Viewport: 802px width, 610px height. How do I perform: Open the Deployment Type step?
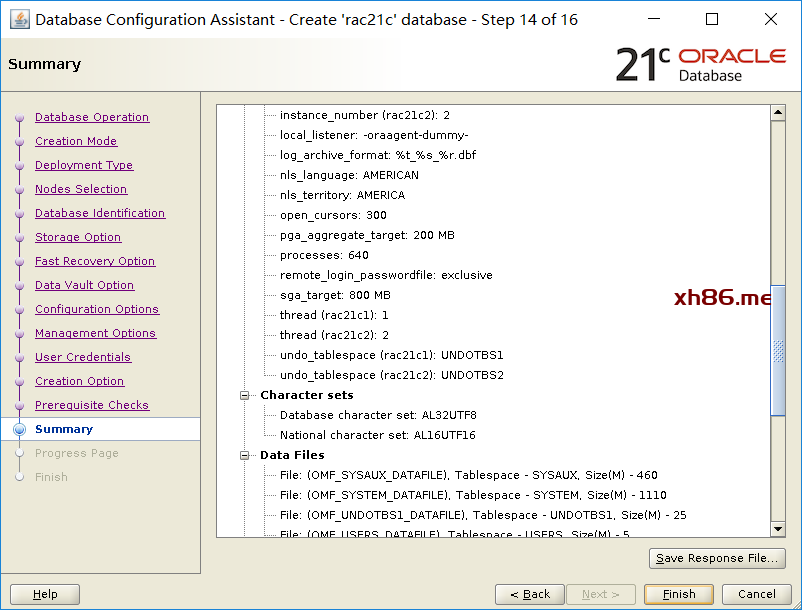[x=84, y=165]
